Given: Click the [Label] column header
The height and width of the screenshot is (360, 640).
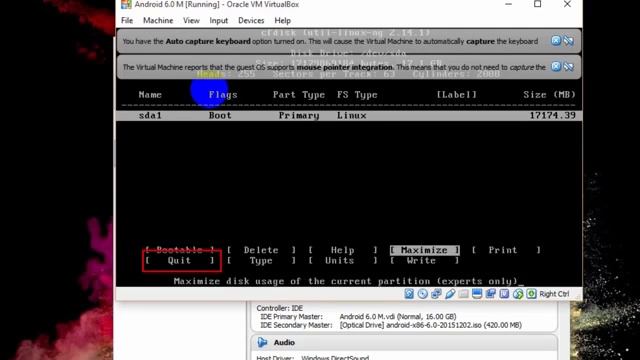Looking at the screenshot, I should (456, 95).
